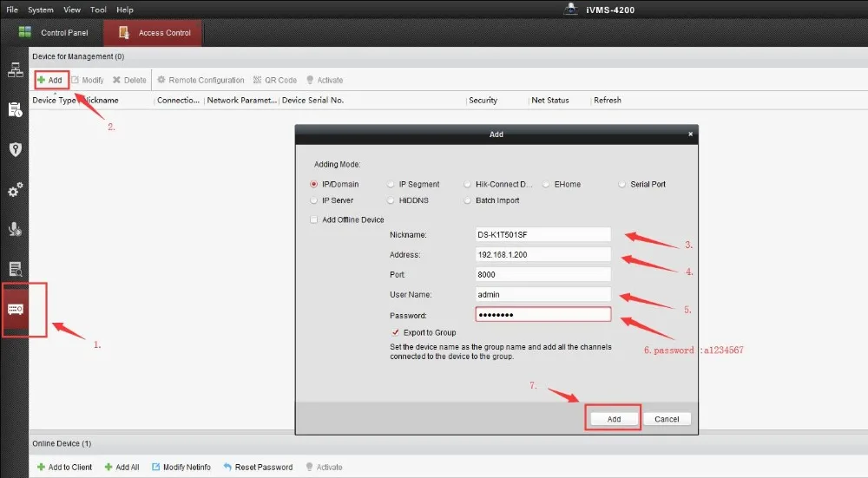The height and width of the screenshot is (478, 868).
Task: Open the device management sidebar icon
Action: coord(16,309)
